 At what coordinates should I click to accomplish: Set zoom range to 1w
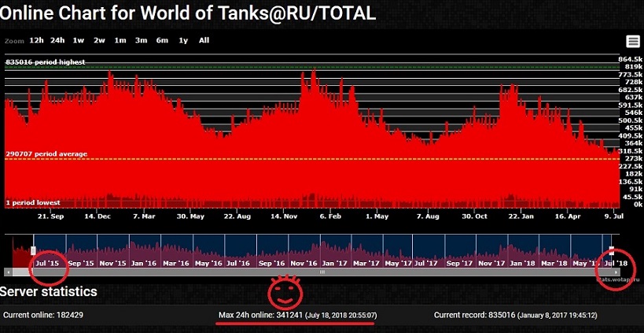pyautogui.click(x=79, y=40)
